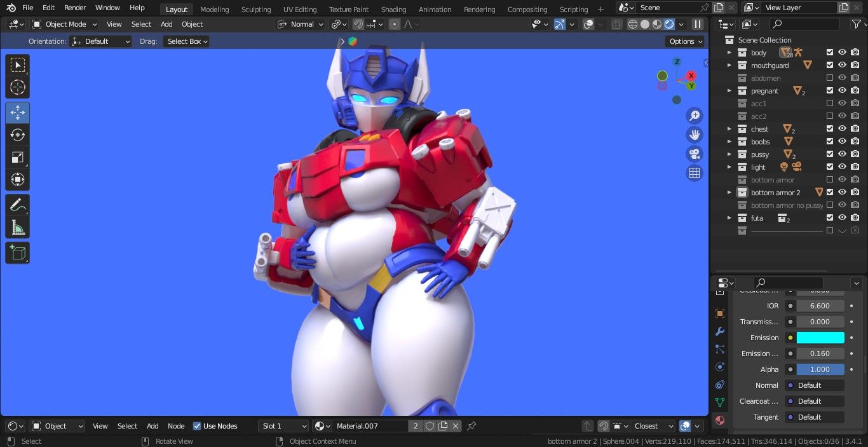Expand the futa collection
The width and height of the screenshot is (868, 447).
coord(729,218)
